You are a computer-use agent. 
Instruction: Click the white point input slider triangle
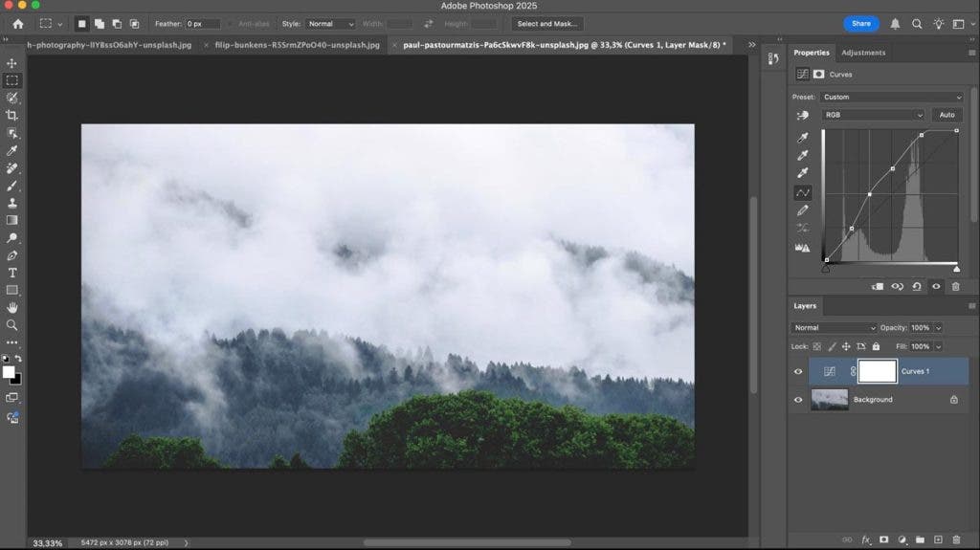tap(957, 269)
